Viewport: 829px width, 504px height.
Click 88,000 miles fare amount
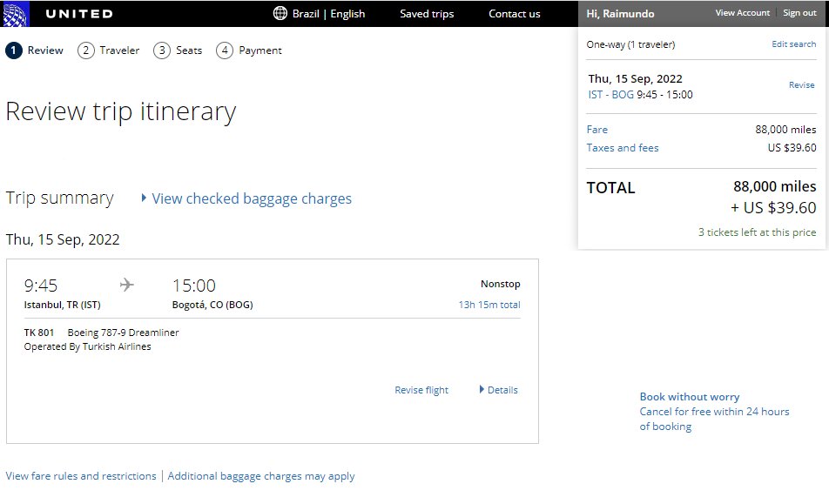785,130
